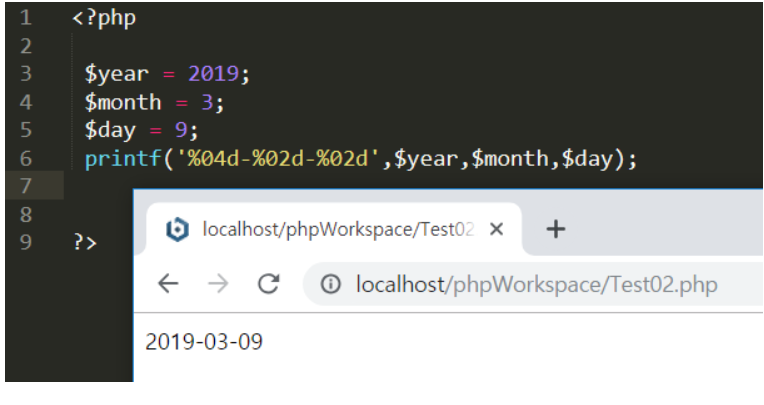This screenshot has height=405, width=764.
Task: Click the $month argument inside printf
Action: coord(510,159)
